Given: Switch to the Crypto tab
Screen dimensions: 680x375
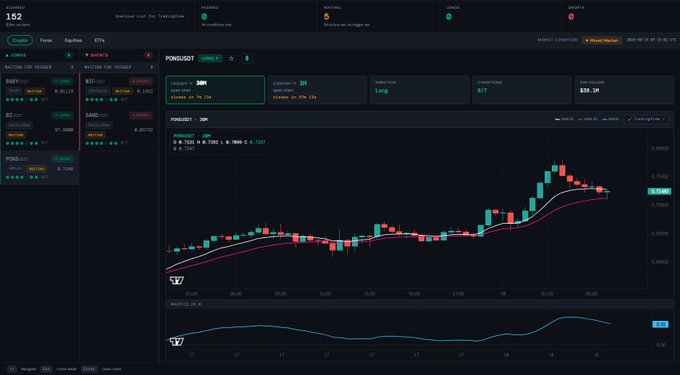Looking at the screenshot, I should tap(20, 40).
